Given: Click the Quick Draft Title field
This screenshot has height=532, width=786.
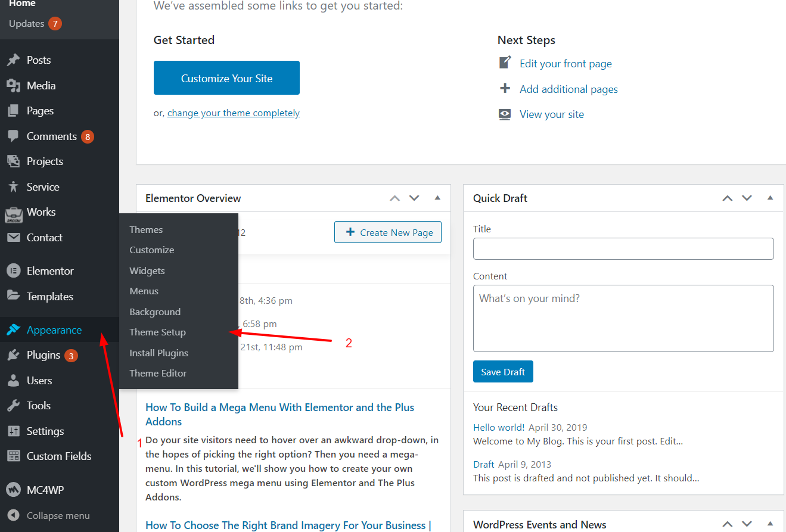Looking at the screenshot, I should [623, 249].
